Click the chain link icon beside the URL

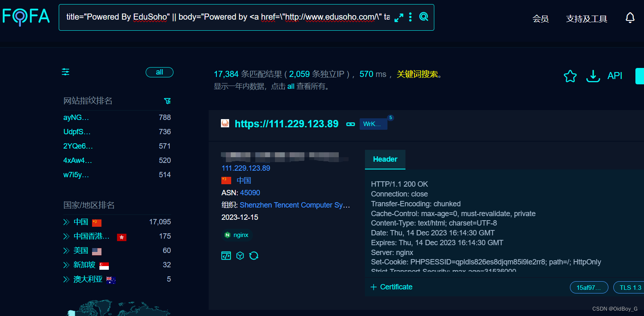point(351,124)
